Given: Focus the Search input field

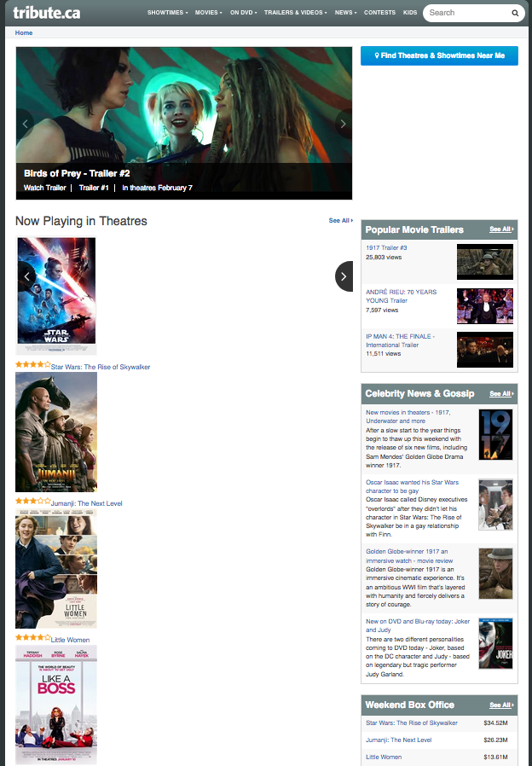Looking at the screenshot, I should coord(467,13).
